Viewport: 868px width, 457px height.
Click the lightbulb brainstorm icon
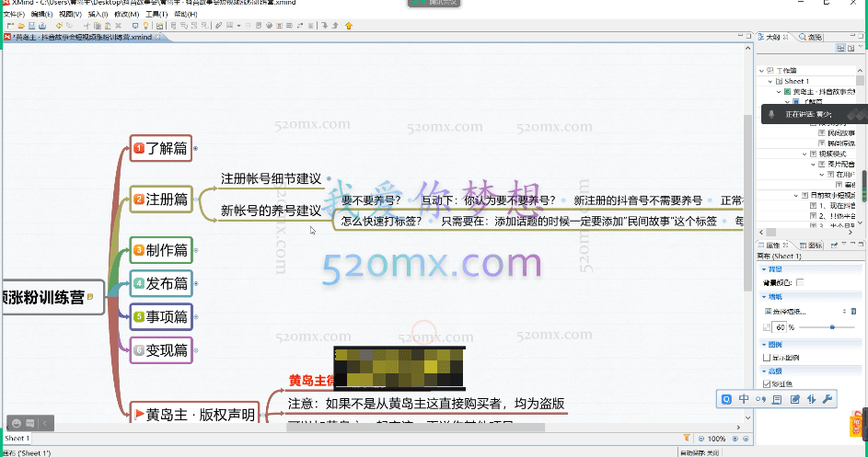click(145, 26)
